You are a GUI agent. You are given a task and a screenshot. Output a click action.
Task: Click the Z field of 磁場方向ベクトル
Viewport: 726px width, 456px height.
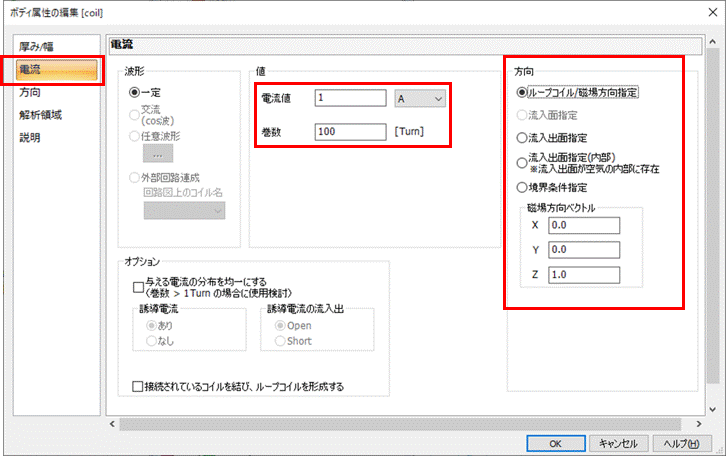click(583, 274)
